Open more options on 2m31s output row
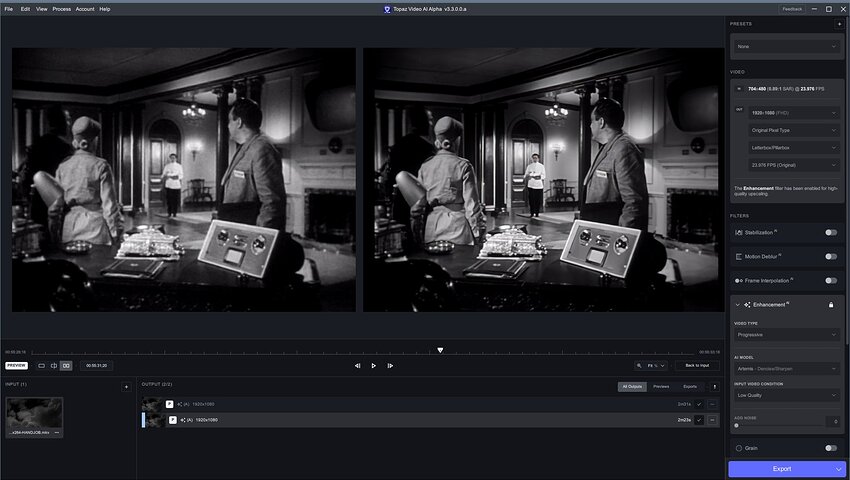This screenshot has height=480, width=850. pyautogui.click(x=712, y=404)
